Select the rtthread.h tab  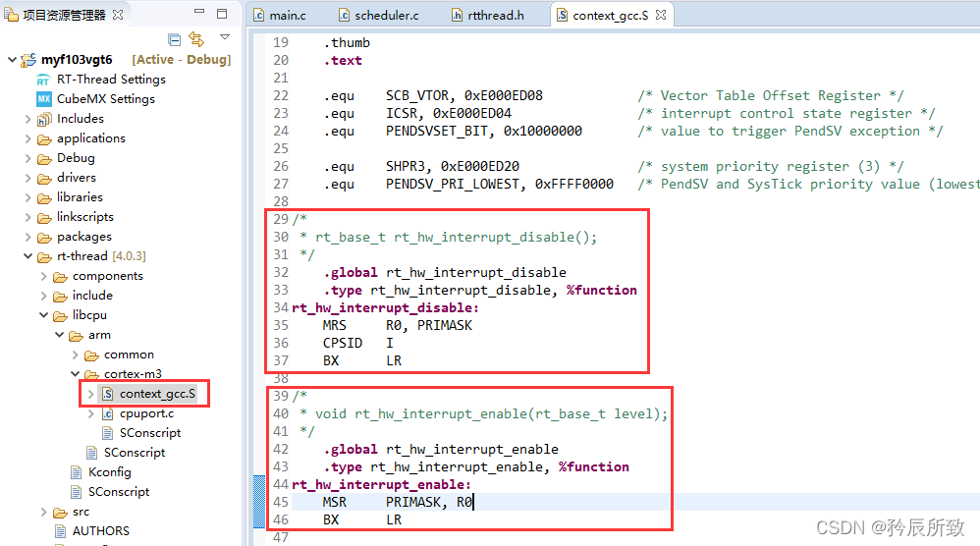pos(495,16)
